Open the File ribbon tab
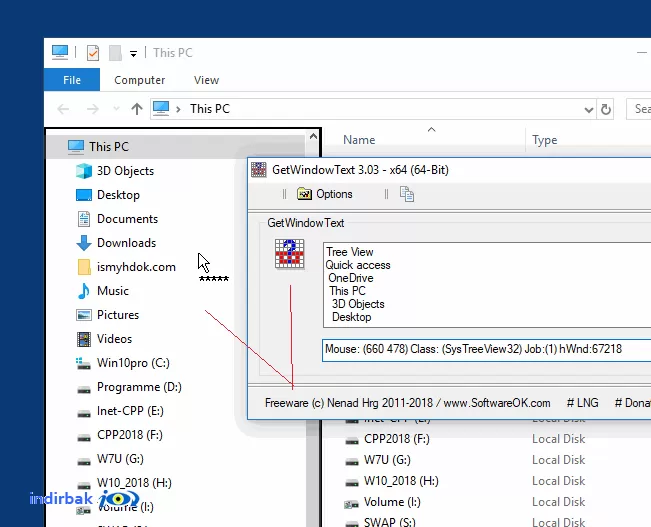The width and height of the screenshot is (651, 527). click(72, 80)
